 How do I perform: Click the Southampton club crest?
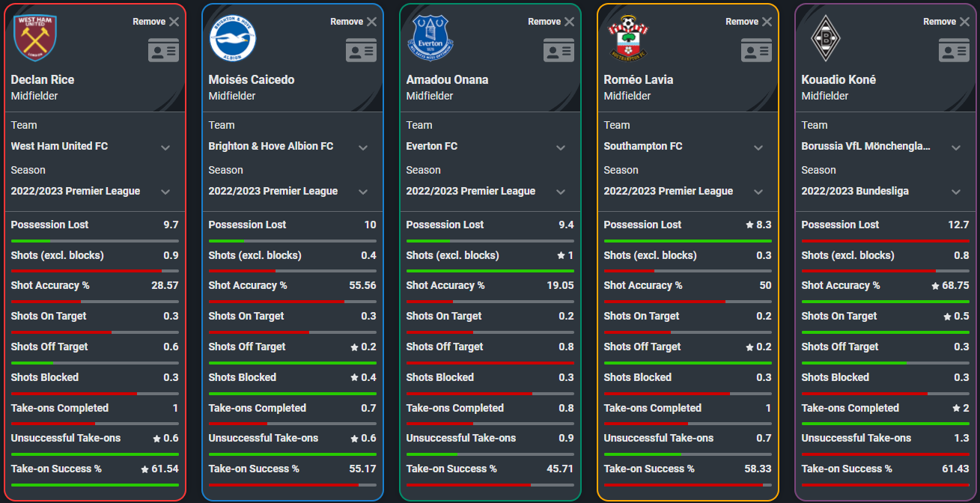tap(627, 38)
